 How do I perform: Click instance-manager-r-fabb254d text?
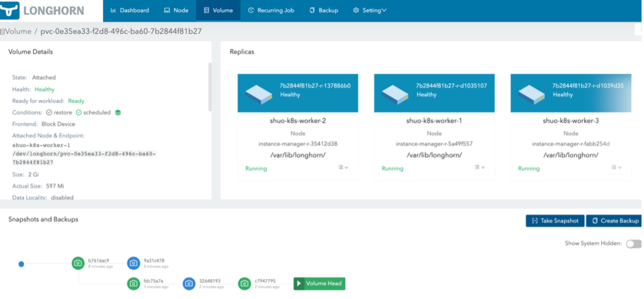(x=571, y=144)
